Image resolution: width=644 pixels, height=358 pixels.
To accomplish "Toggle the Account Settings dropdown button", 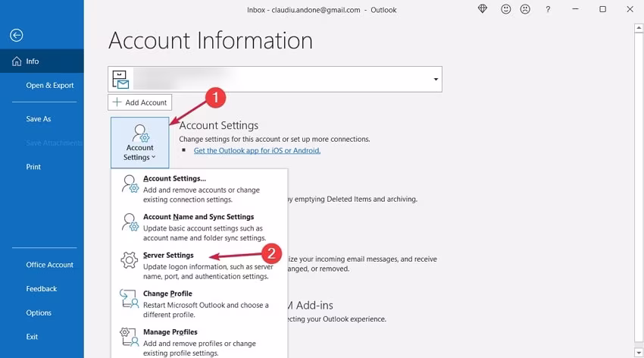I will [x=139, y=143].
